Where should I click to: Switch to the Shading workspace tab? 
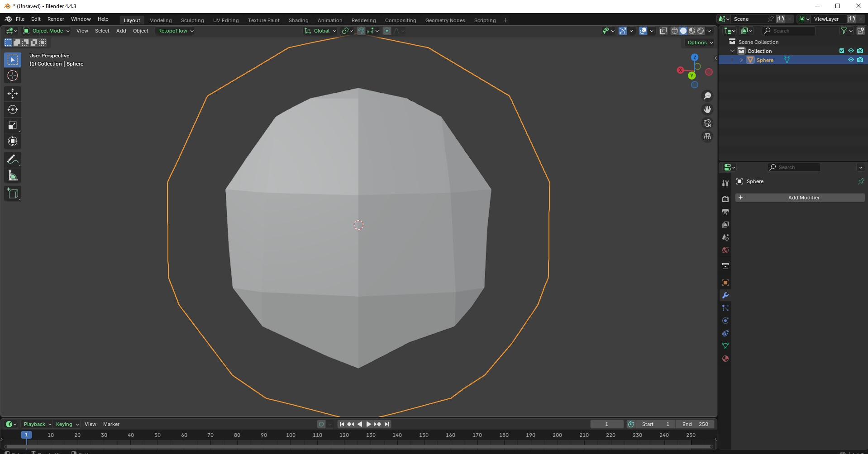click(298, 20)
